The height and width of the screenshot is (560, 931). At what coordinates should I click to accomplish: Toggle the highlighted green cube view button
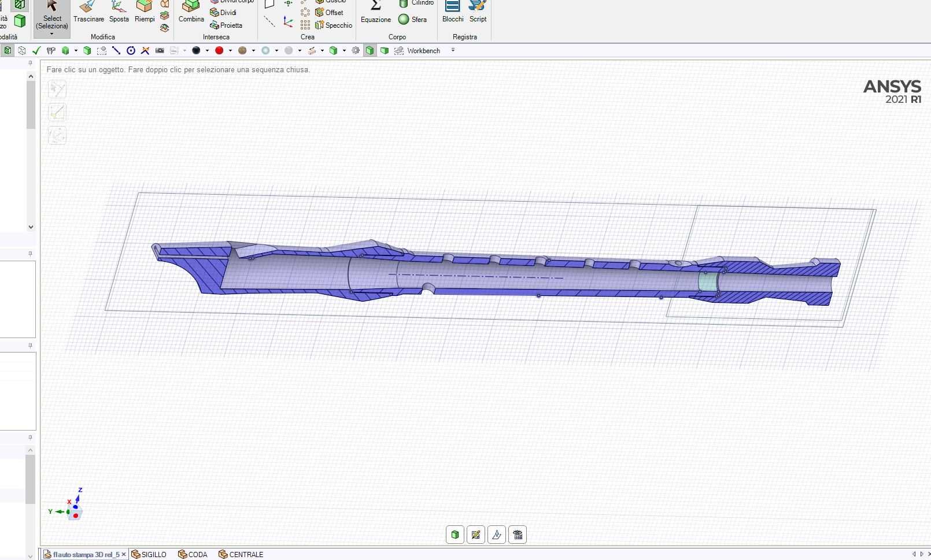[370, 51]
